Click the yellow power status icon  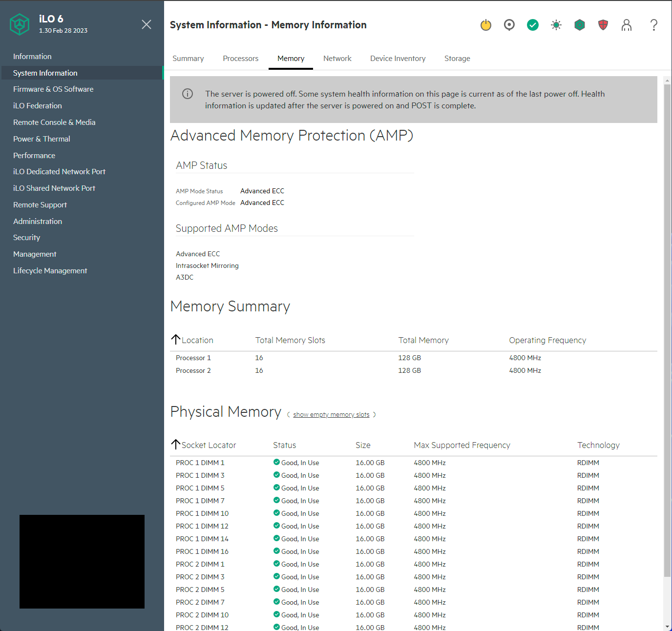pyautogui.click(x=485, y=25)
